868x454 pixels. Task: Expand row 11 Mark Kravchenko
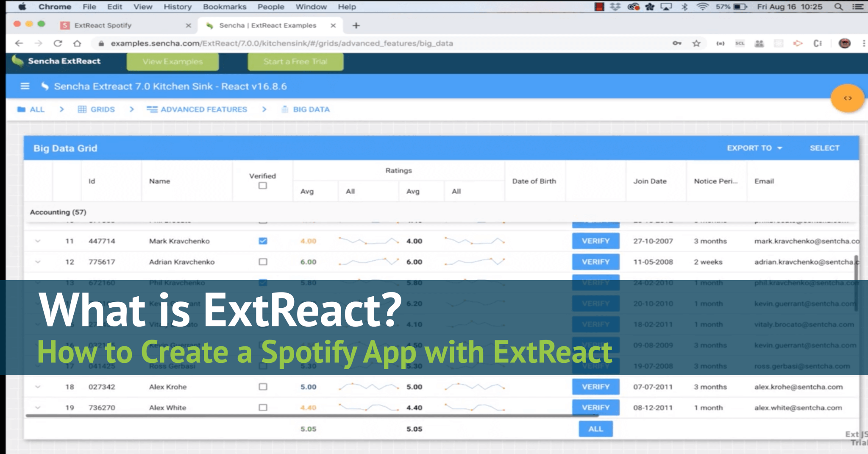(x=38, y=241)
